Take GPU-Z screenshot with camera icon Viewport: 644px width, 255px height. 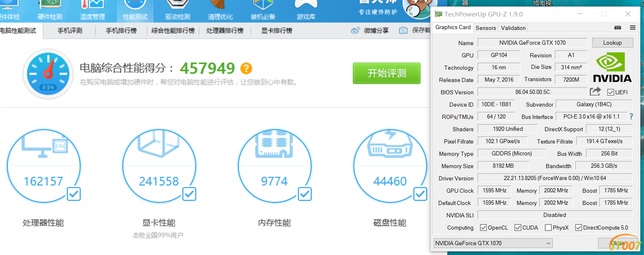coord(618,27)
